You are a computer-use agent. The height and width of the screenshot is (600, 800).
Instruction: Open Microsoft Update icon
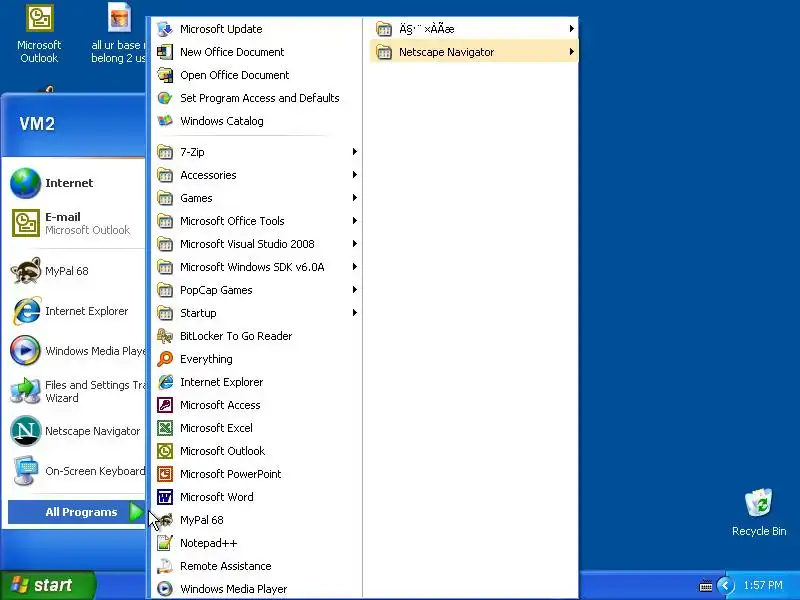click(x=165, y=29)
